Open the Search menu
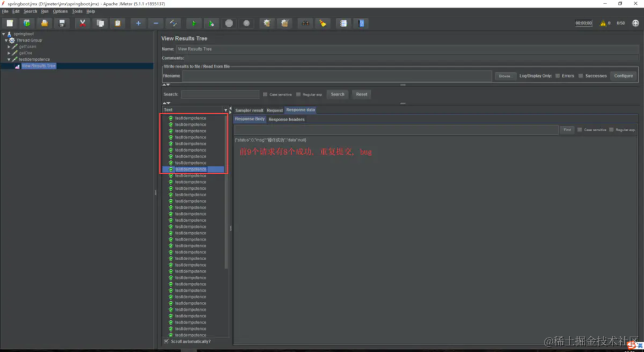 pyautogui.click(x=30, y=11)
